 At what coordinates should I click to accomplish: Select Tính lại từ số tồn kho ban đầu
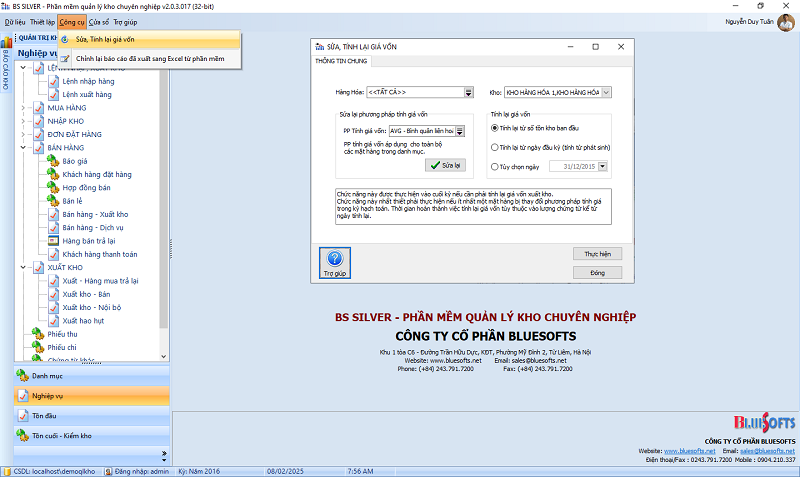(x=495, y=129)
